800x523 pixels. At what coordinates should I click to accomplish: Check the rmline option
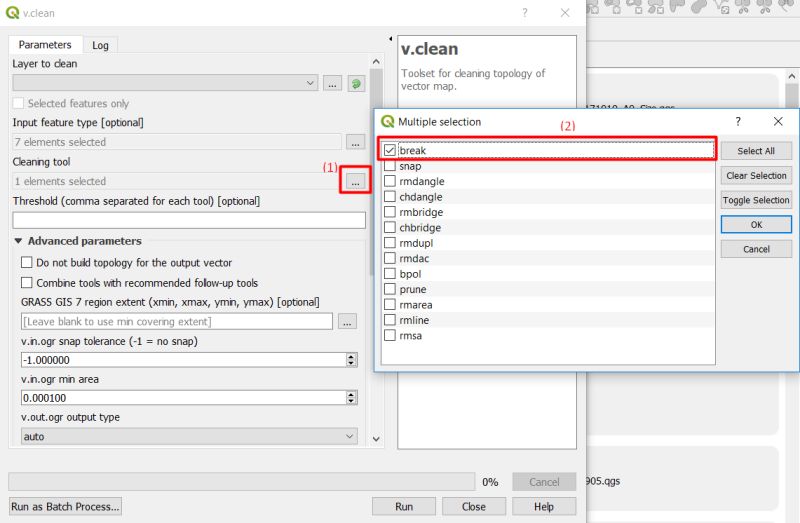tap(390, 320)
